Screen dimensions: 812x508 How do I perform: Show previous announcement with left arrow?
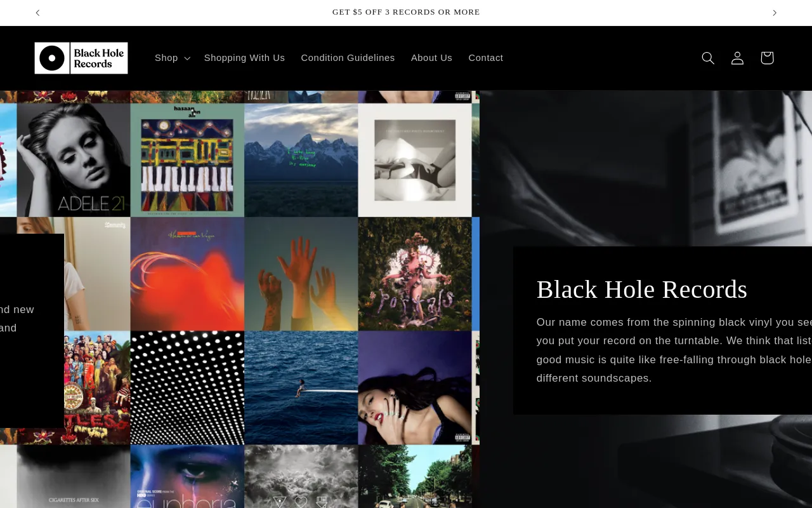tap(37, 13)
